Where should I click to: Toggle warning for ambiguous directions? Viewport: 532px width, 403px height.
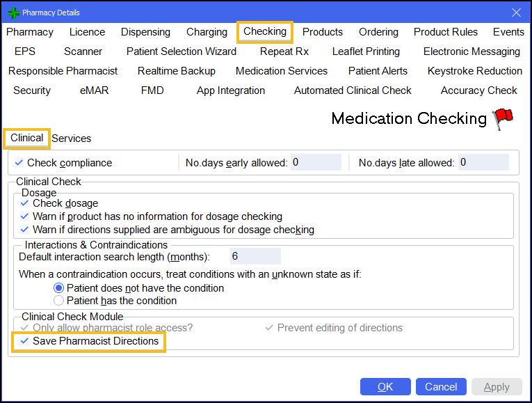(x=25, y=230)
